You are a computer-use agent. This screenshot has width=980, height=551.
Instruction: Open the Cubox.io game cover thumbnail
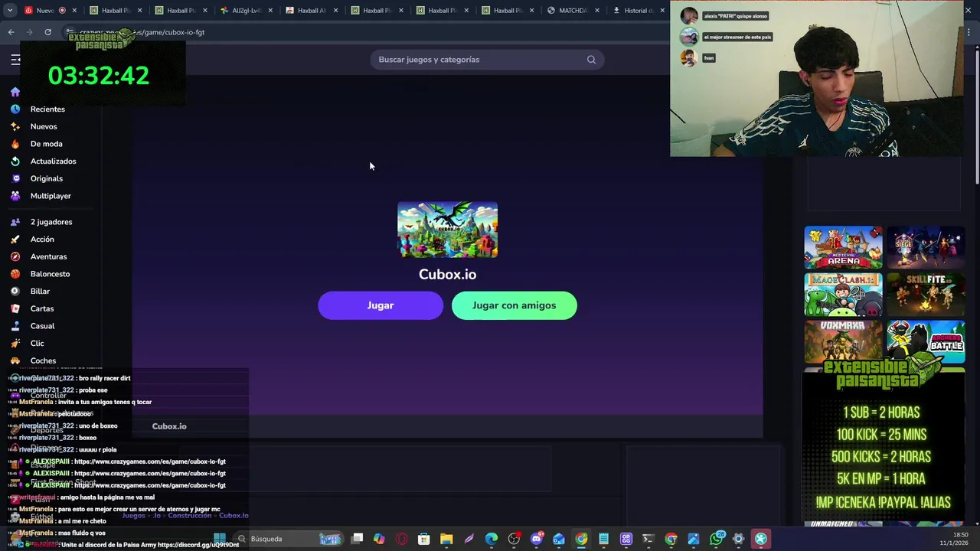(448, 230)
